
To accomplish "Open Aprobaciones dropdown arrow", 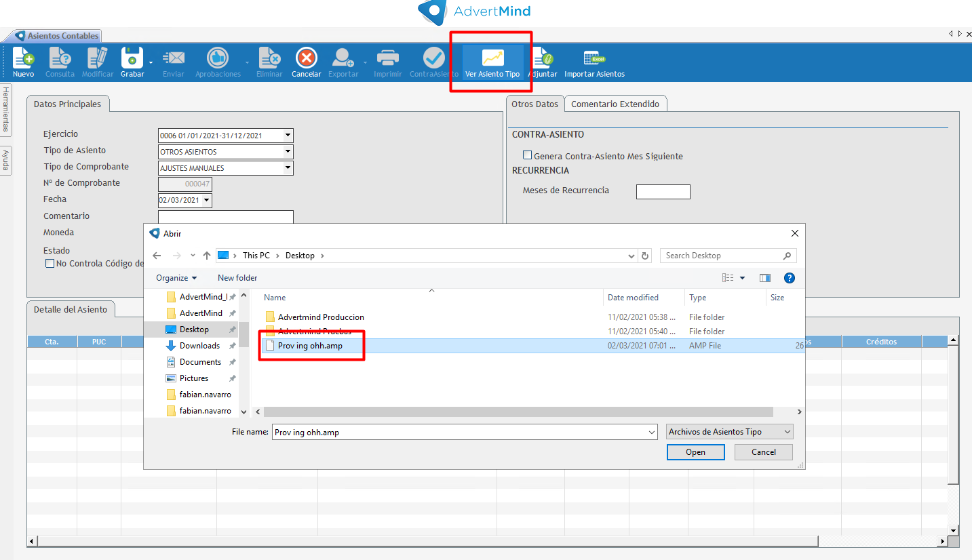I will click(247, 62).
